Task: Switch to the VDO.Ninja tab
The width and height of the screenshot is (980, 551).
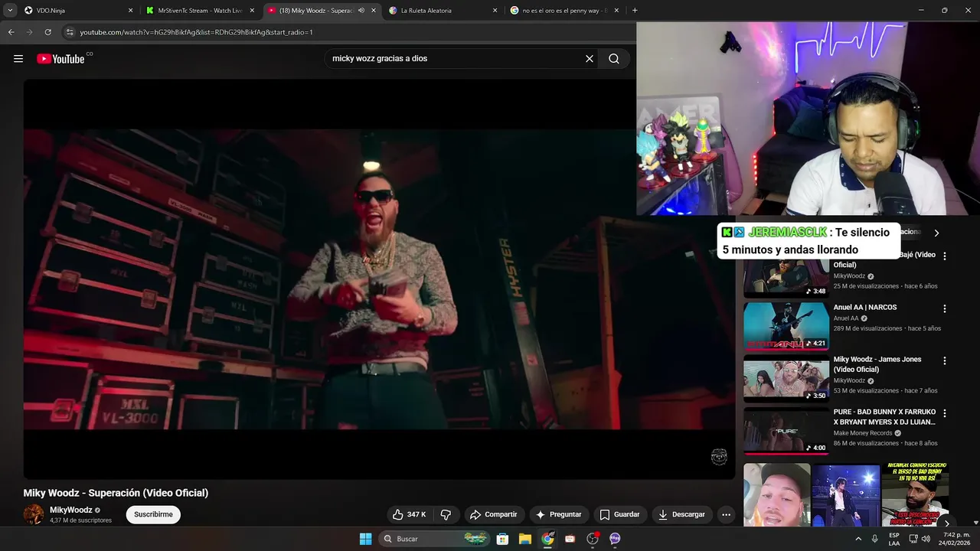Action: (77, 11)
